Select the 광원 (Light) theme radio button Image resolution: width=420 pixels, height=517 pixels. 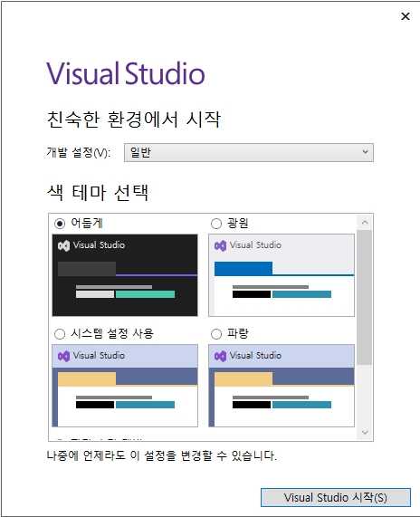pyautogui.click(x=216, y=224)
